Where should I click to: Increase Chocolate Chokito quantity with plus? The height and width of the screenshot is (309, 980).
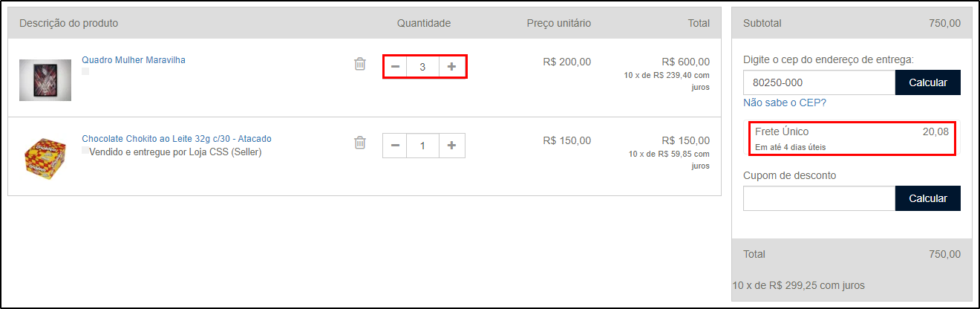point(451,146)
